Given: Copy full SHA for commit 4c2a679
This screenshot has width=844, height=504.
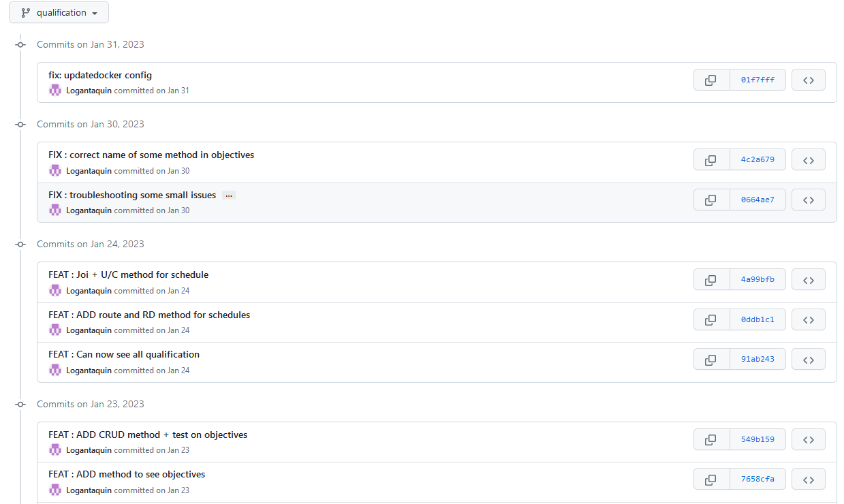Looking at the screenshot, I should click(710, 160).
